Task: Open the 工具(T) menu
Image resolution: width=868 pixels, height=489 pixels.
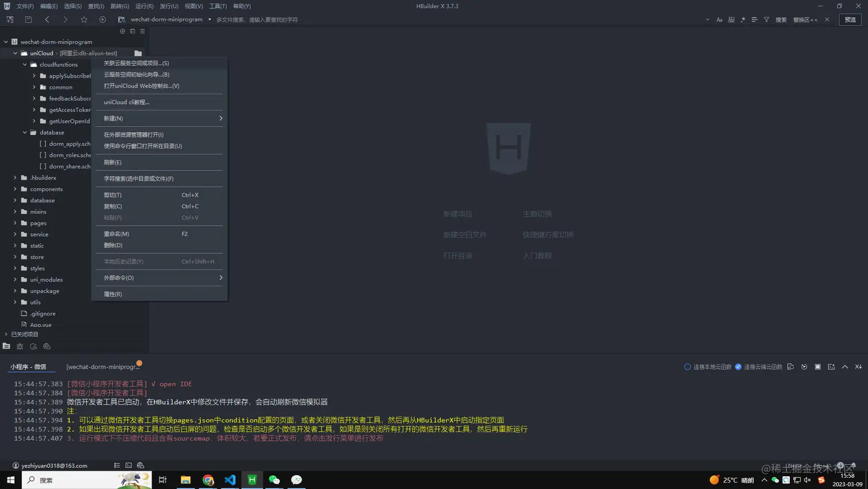Action: 218,6
